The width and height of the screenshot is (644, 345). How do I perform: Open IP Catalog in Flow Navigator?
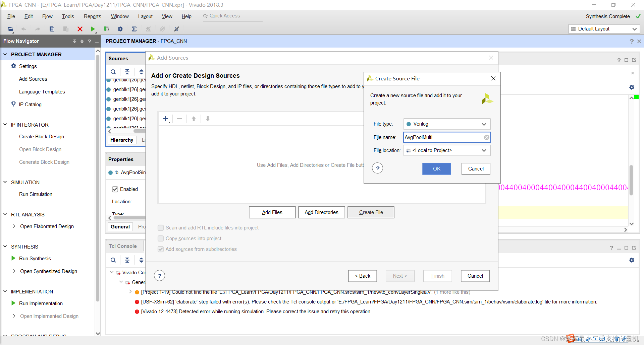click(30, 105)
